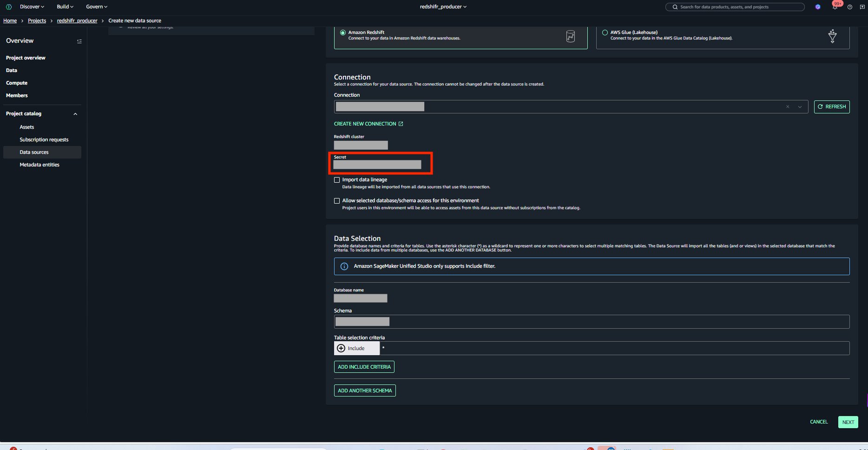The image size is (868, 450).
Task: Select the Amazon Redshift radio option
Action: point(343,33)
